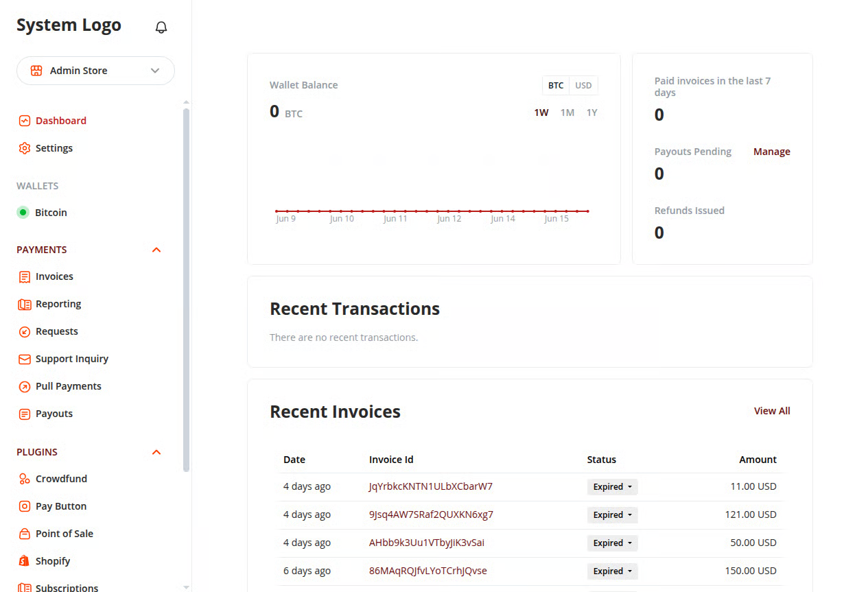Collapse the PLUGINS section chevron
The height and width of the screenshot is (592, 868).
click(x=156, y=452)
